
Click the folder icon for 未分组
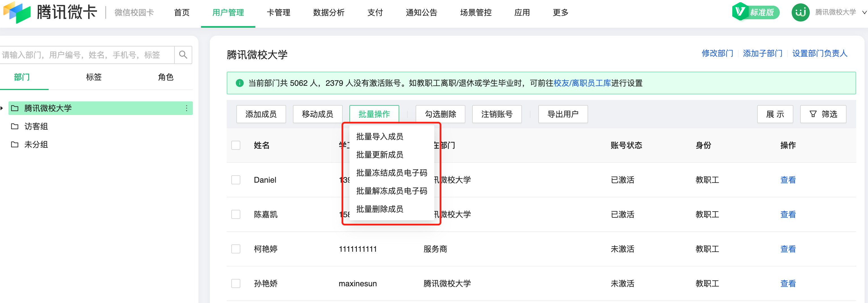pos(14,144)
